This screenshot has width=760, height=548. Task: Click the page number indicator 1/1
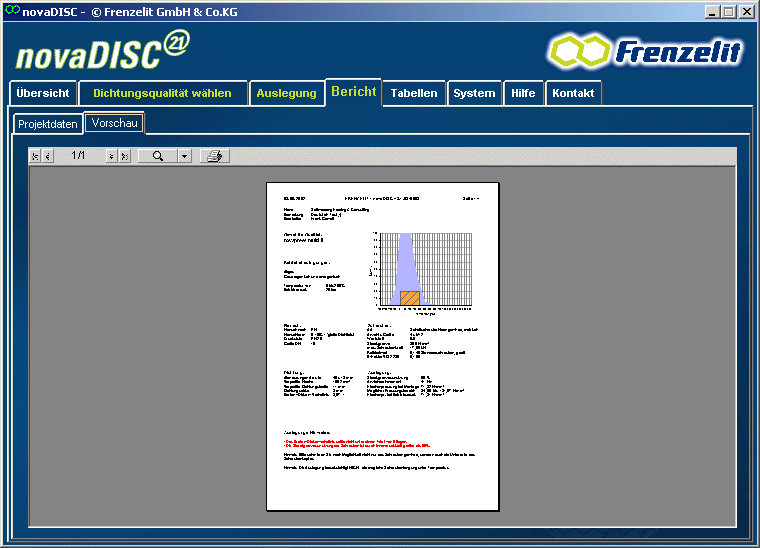79,156
